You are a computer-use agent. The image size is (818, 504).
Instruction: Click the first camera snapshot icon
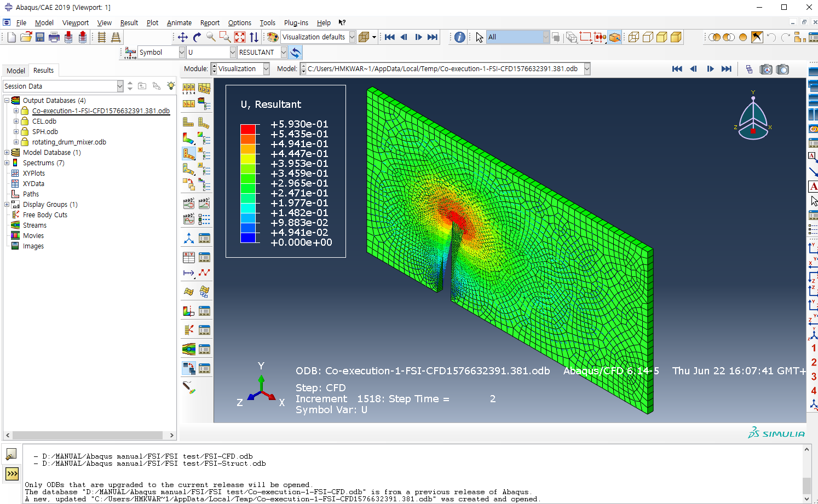click(x=766, y=69)
